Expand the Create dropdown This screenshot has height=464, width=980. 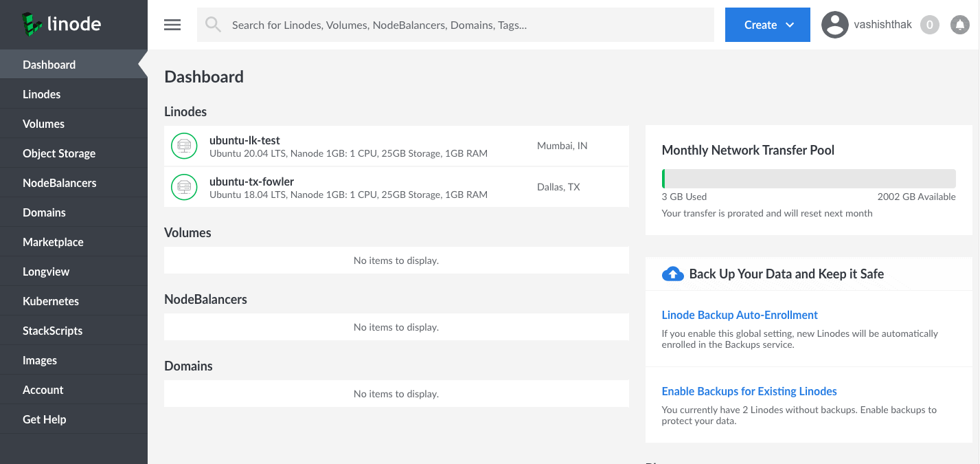coord(768,25)
